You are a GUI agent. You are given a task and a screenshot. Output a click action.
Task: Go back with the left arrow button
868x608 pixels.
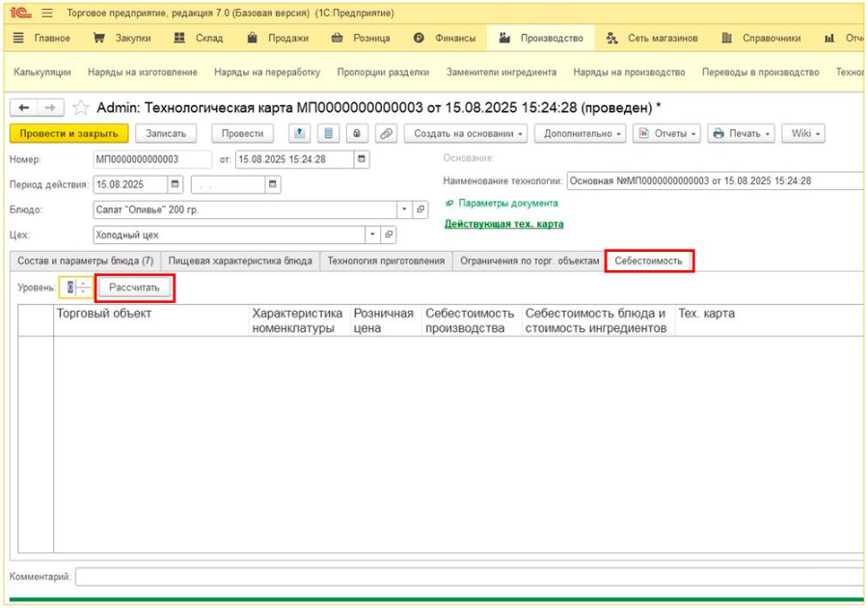coord(24,108)
